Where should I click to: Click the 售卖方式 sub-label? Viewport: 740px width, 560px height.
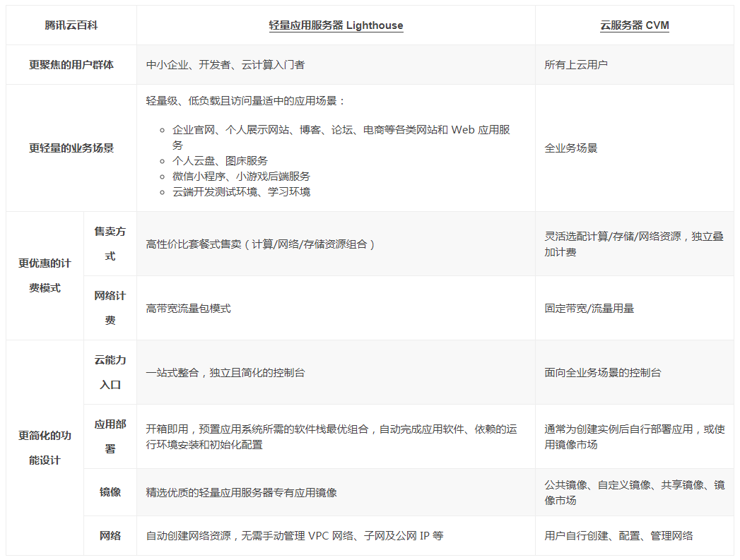110,244
